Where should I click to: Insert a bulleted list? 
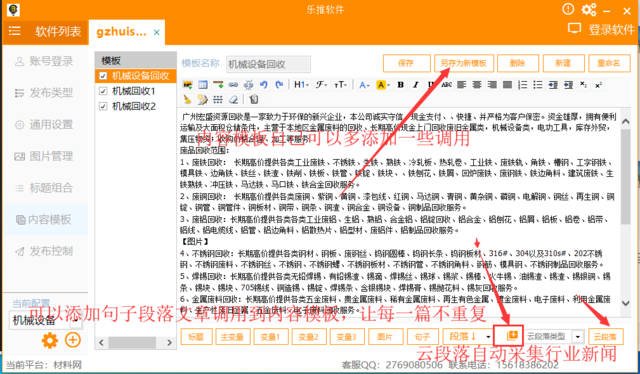point(538,85)
